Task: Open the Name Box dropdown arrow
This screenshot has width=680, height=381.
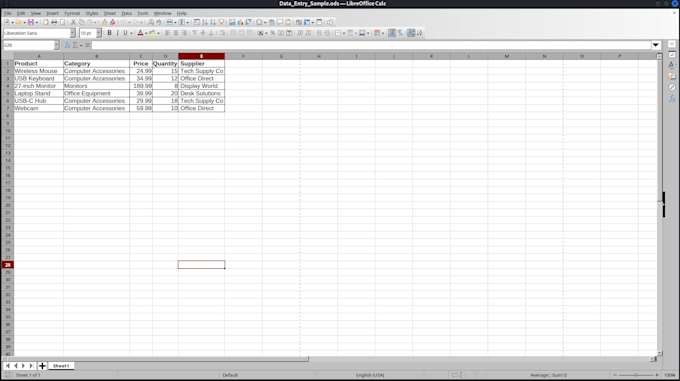Action: point(56,45)
